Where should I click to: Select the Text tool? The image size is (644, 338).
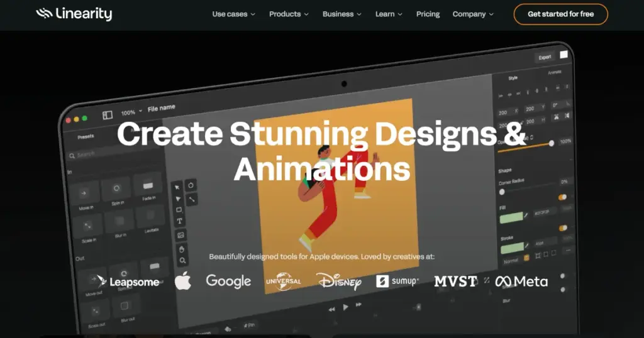179,221
